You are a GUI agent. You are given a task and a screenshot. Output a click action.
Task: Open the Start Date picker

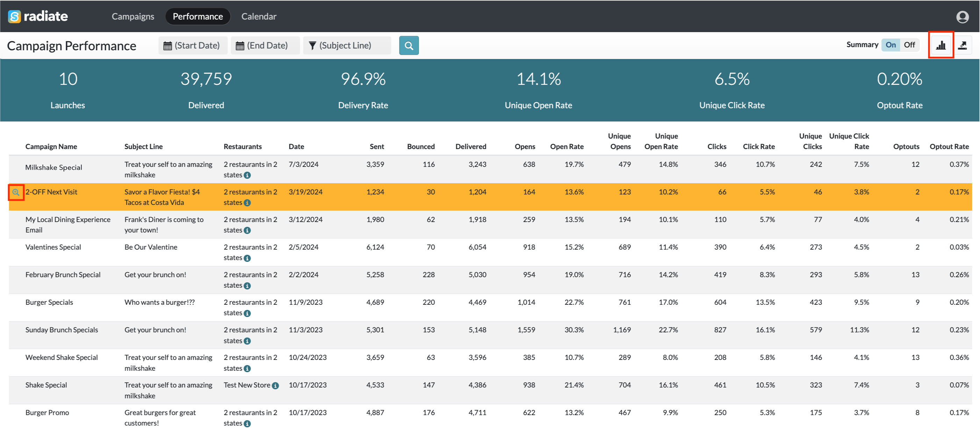click(193, 46)
